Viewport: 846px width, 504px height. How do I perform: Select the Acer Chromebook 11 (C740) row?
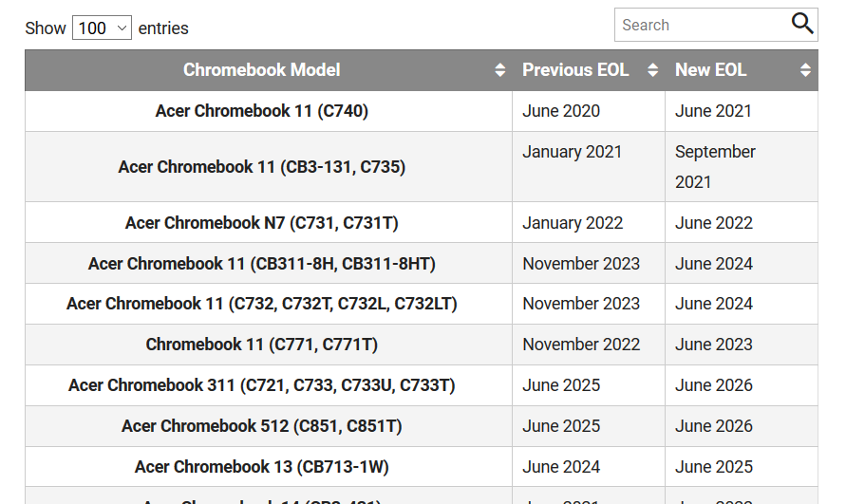point(422,111)
